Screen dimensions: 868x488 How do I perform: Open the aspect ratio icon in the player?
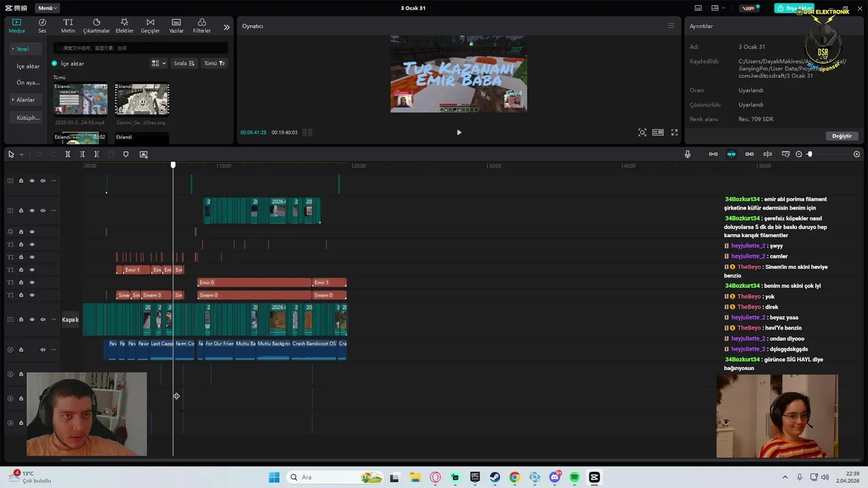click(658, 133)
